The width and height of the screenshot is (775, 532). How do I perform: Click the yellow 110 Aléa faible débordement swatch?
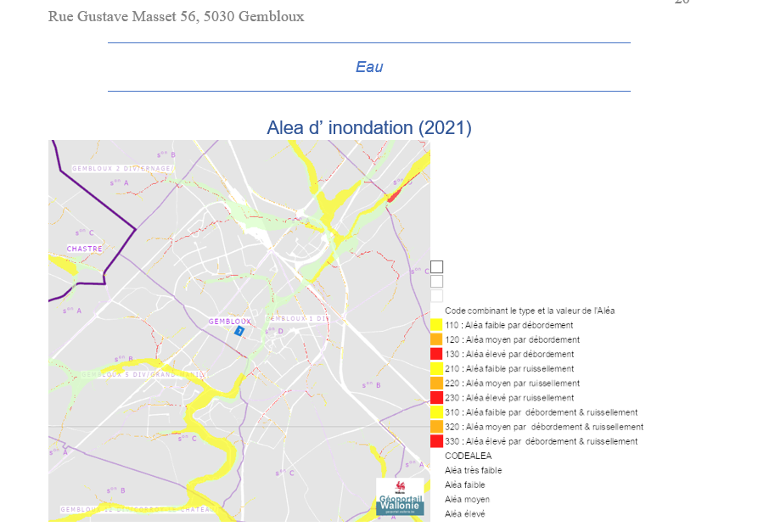436,325
